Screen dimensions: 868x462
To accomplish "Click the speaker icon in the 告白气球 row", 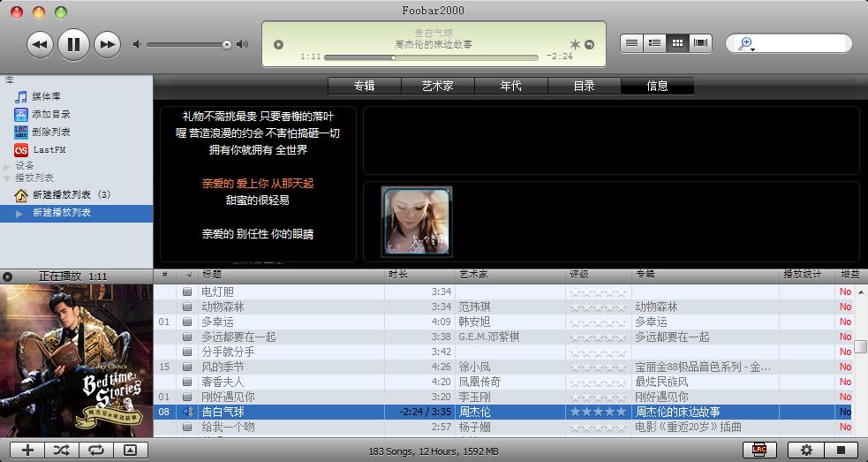I will click(x=188, y=412).
